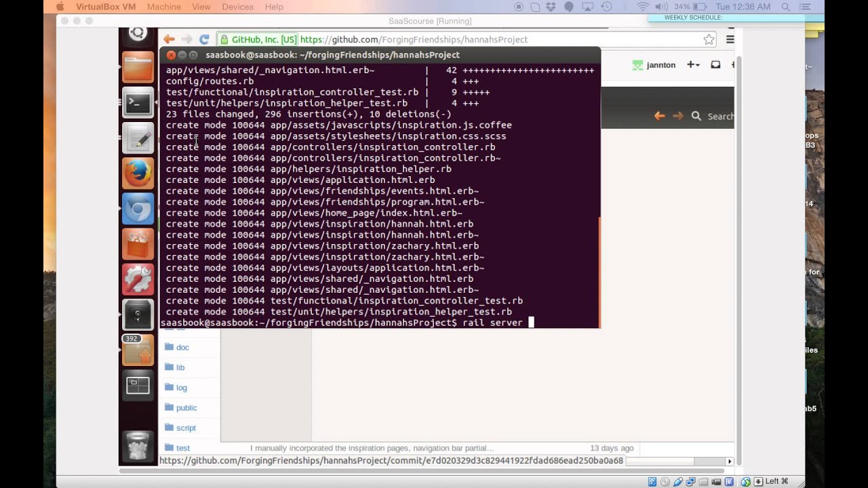This screenshot has width=868, height=488.
Task: Open the Files folder in the Ubuntu launcher
Action: (138, 68)
